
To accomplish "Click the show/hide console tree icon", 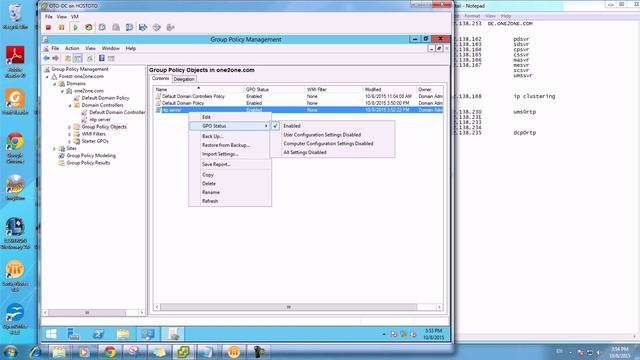I will tap(78, 58).
